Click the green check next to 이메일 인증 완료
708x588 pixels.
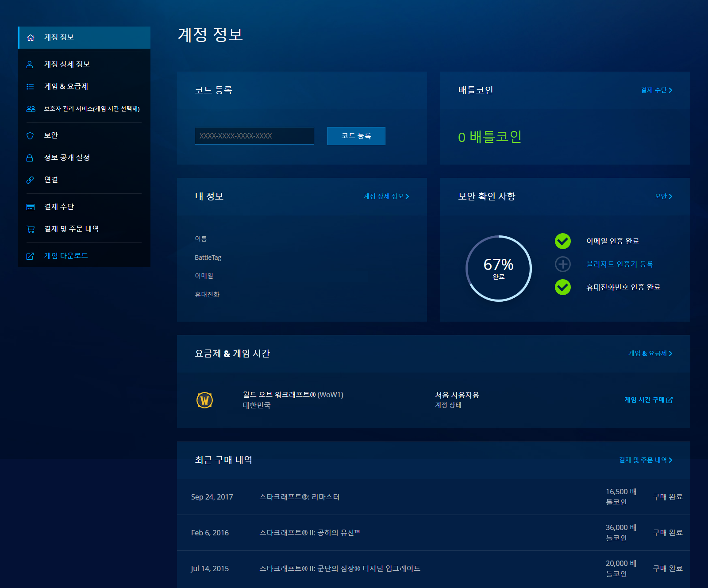pyautogui.click(x=563, y=241)
